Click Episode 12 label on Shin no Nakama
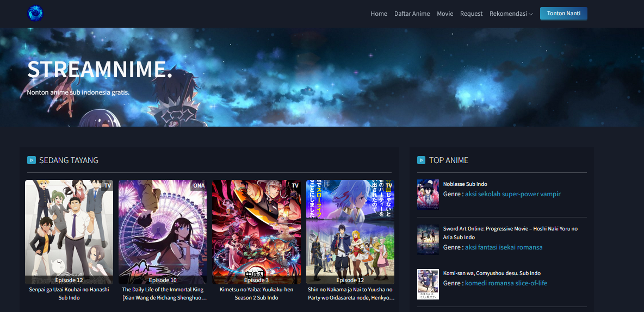The image size is (644, 312). point(350,280)
